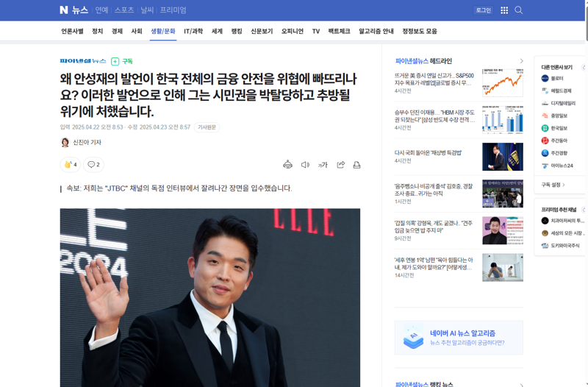Select the 생활/문화 tab
This screenshot has height=387, width=588.
[x=163, y=31]
